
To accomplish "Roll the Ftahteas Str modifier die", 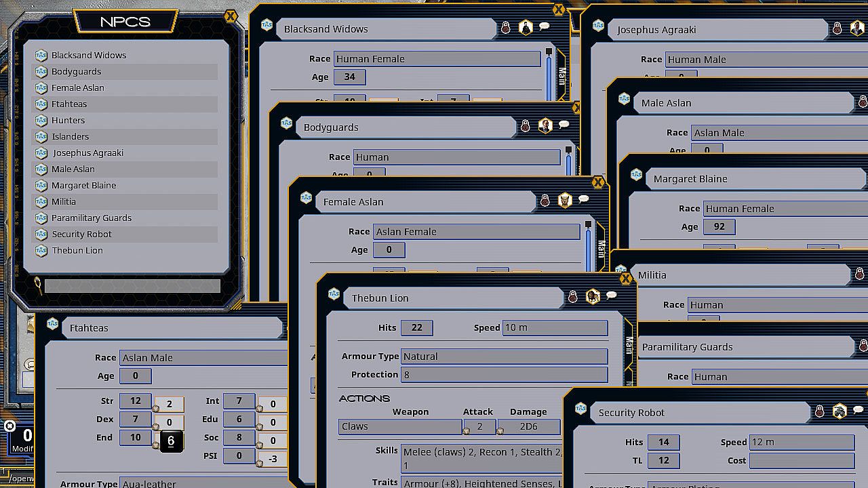I will click(x=156, y=409).
